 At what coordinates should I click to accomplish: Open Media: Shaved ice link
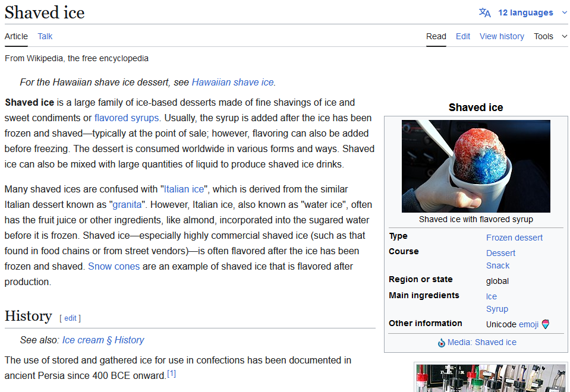481,342
